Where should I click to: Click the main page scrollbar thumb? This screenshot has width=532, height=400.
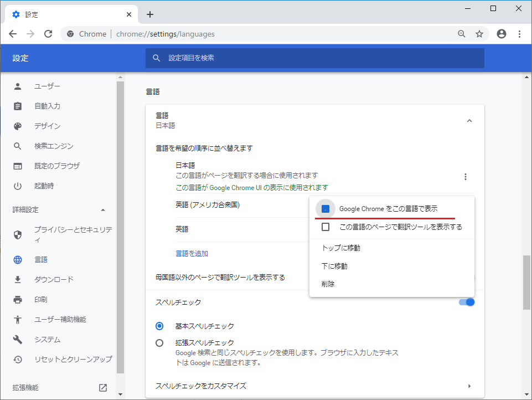click(526, 283)
